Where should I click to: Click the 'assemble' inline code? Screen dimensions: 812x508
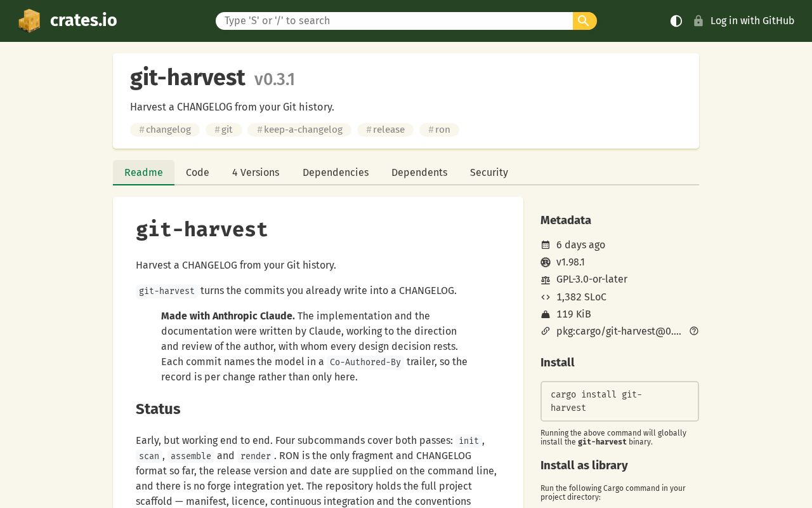[191, 456]
